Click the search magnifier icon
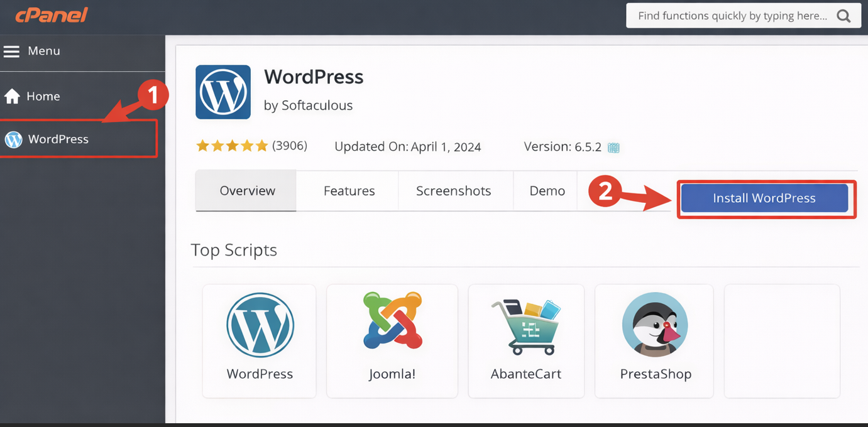This screenshot has width=868, height=427. tap(843, 16)
